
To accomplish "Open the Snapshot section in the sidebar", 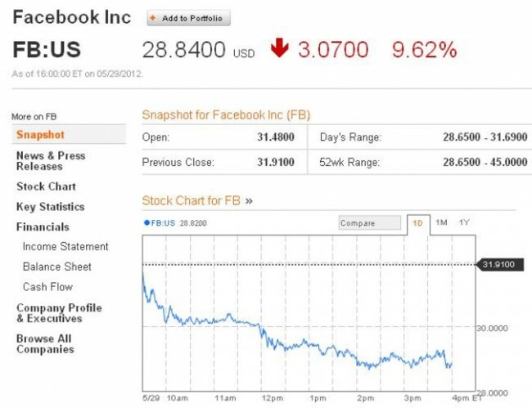I will click(40, 135).
